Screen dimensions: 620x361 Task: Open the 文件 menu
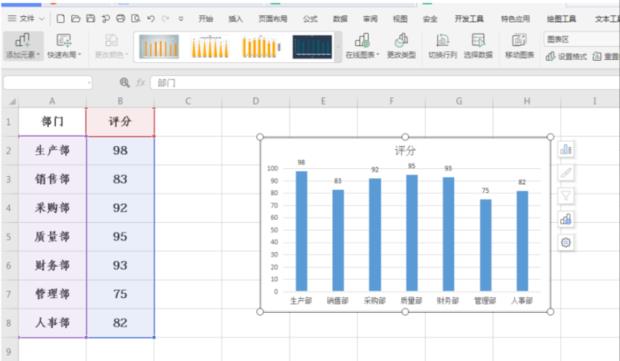pos(26,19)
